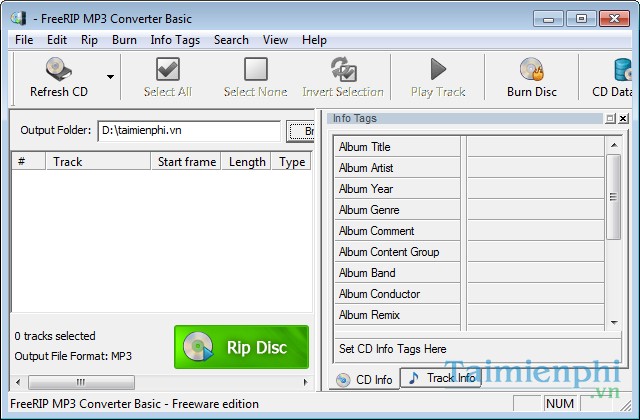
Task: Click the Info Tags scrollbar down arrow
Action: [x=613, y=322]
